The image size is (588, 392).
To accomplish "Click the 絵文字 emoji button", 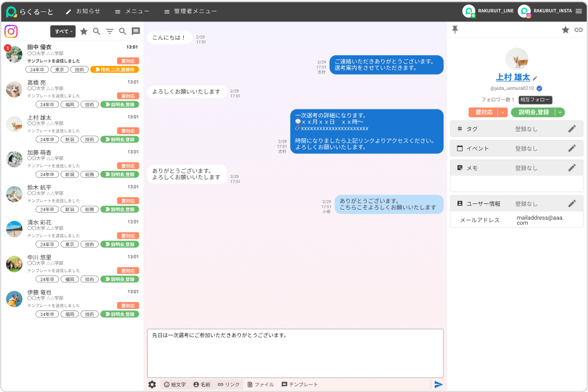I will pyautogui.click(x=175, y=384).
